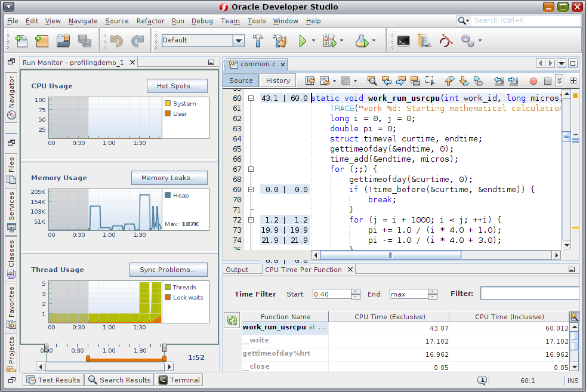The image size is (586, 392).
Task: Click the New File toolbar icon
Action: [x=21, y=41]
